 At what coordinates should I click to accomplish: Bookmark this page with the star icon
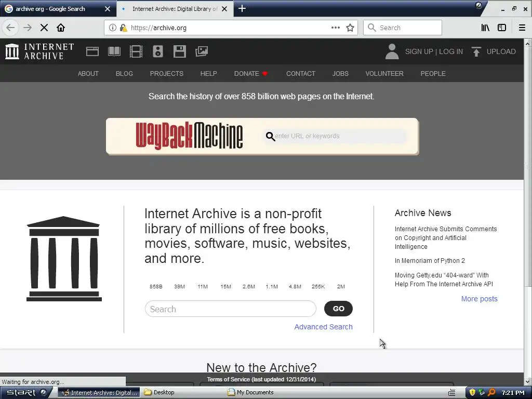pyautogui.click(x=350, y=28)
